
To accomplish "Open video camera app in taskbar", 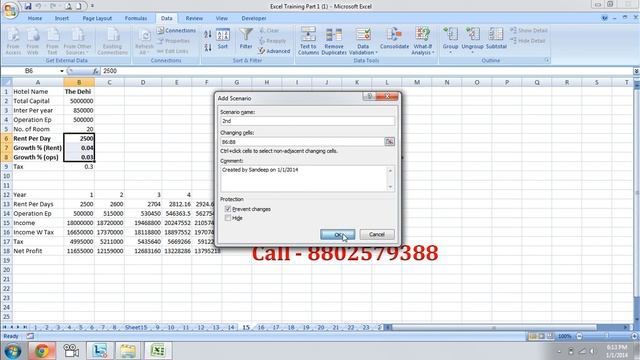I will (71, 351).
